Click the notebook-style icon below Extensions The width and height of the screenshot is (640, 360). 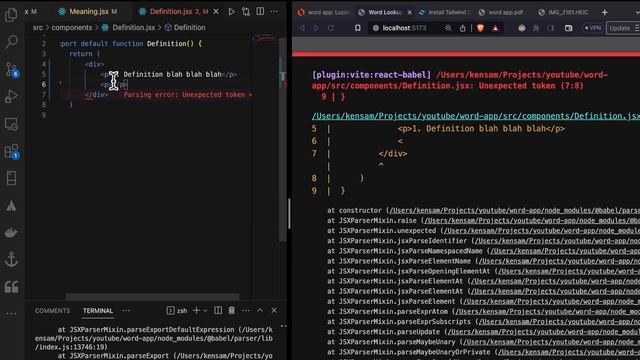pos(11,178)
